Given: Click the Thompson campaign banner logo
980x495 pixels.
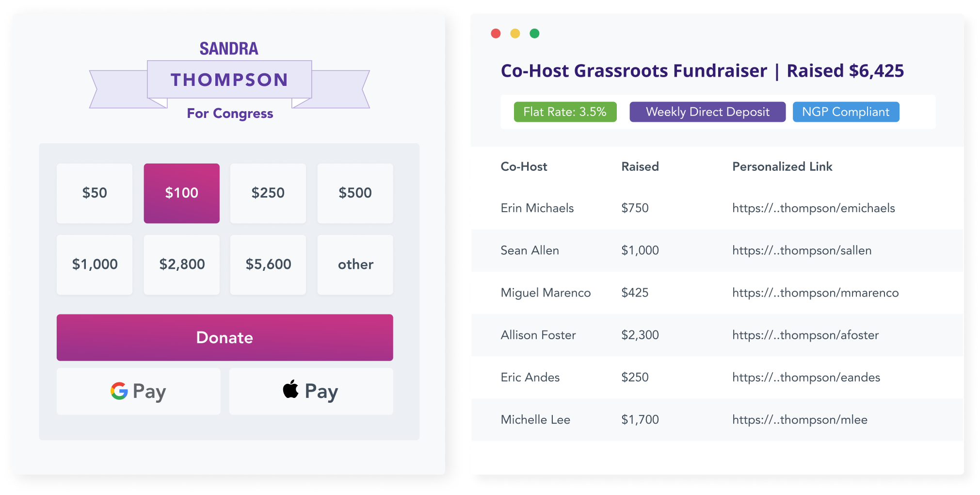Looking at the screenshot, I should 229,80.
